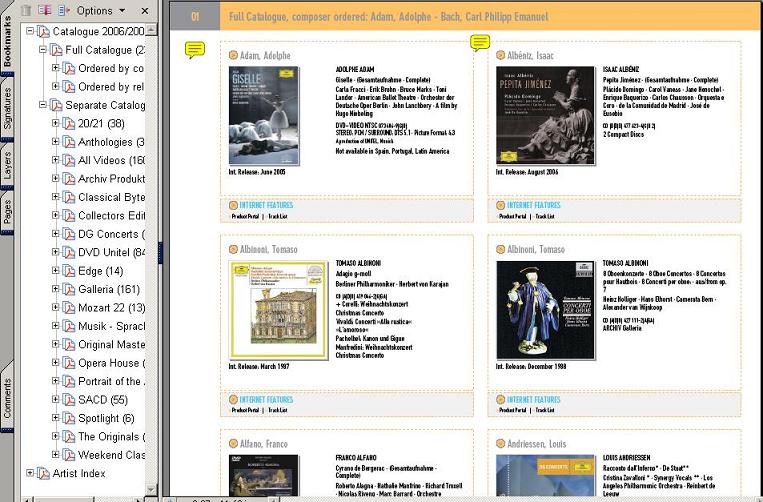763x502 pixels.
Task: Select The Originals bookmark
Action: coord(111,436)
